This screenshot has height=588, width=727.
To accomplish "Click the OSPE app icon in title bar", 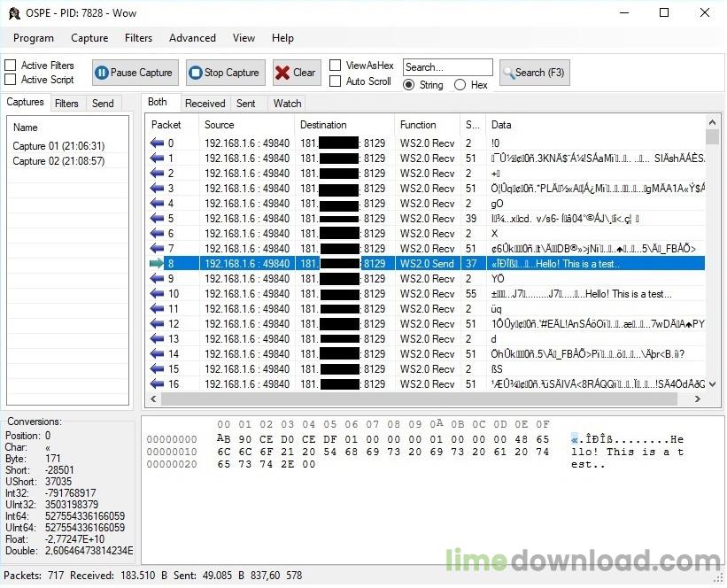I will (14, 13).
